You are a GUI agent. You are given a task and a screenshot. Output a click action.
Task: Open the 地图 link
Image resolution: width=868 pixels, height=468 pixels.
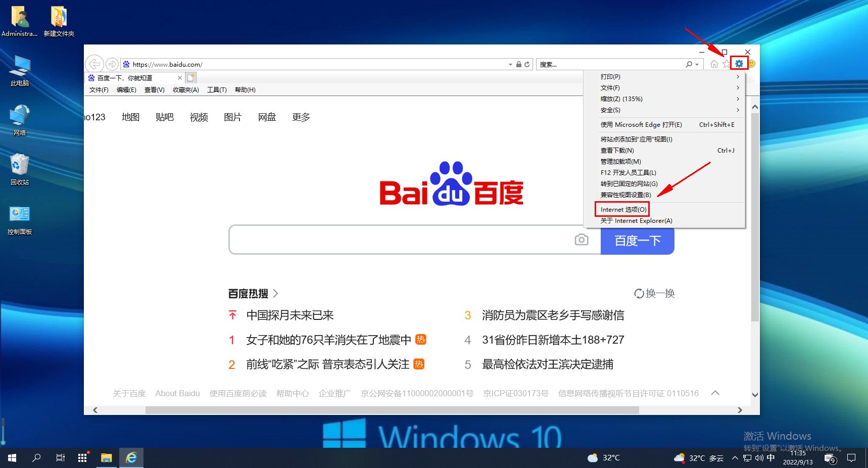pyautogui.click(x=130, y=117)
